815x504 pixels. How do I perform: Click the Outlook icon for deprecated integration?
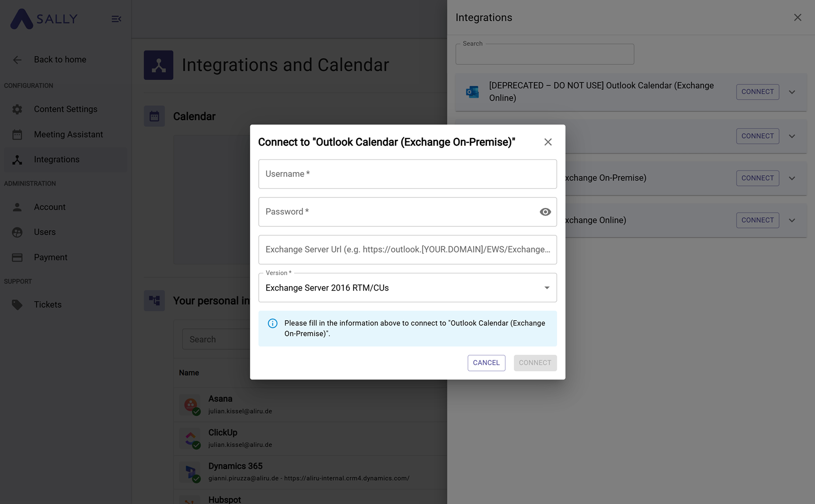(x=472, y=92)
